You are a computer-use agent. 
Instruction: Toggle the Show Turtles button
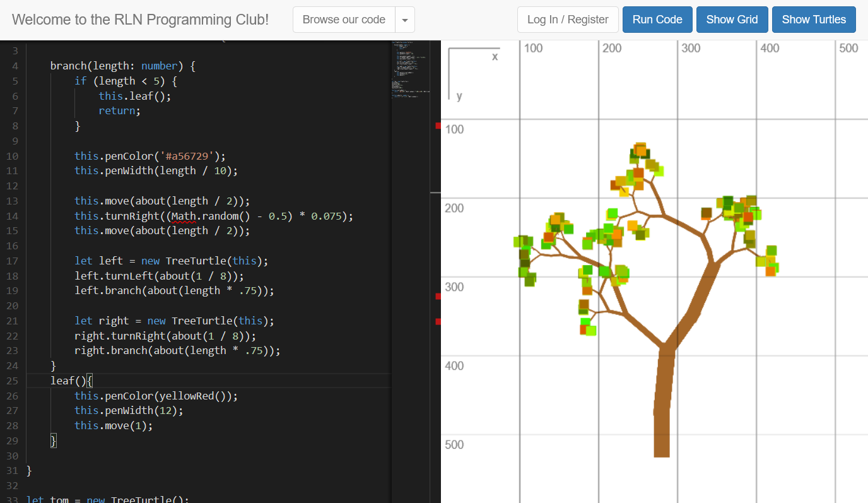[x=814, y=20]
